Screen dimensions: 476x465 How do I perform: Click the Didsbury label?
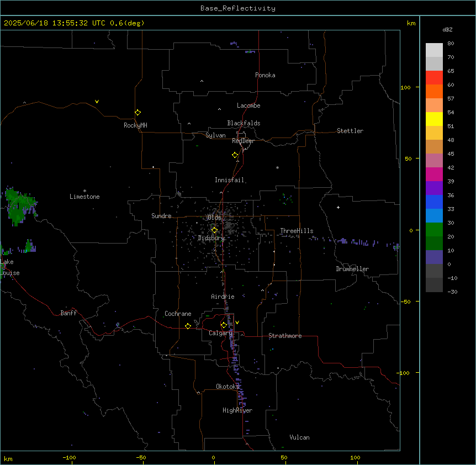211,238
